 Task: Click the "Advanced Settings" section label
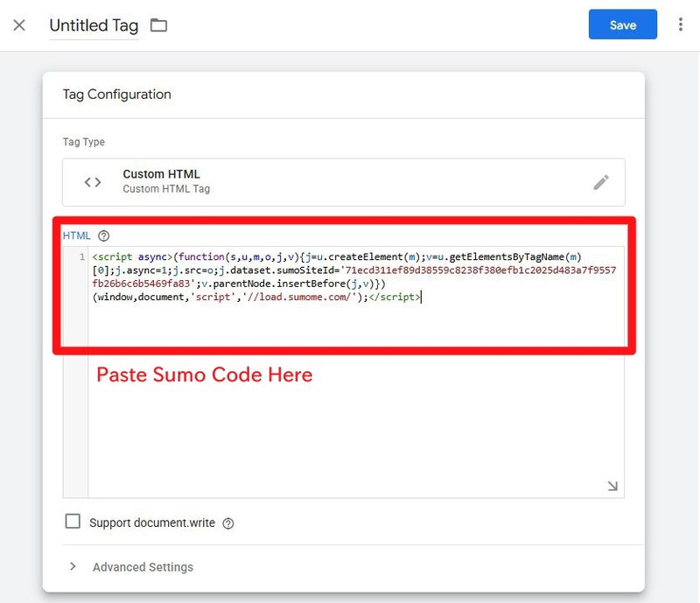coord(143,567)
